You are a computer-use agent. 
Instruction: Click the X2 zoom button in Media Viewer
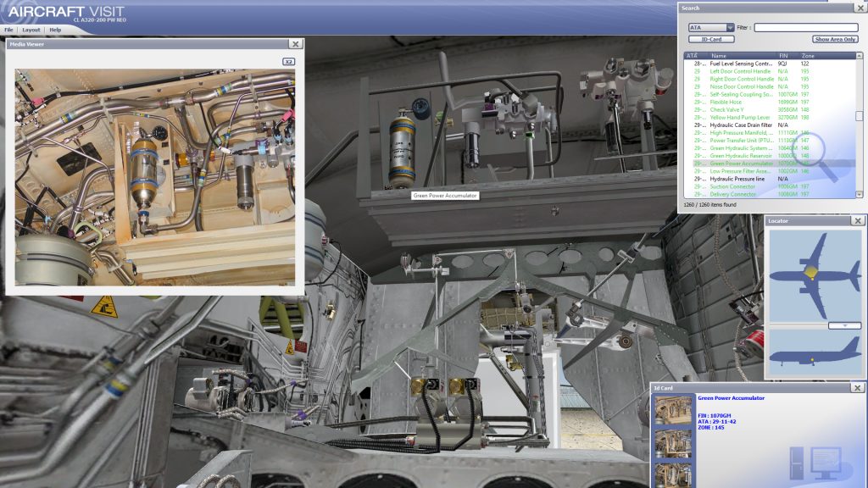[288, 61]
